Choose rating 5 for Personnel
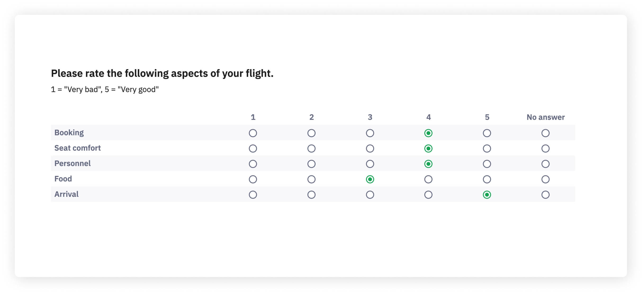The width and height of the screenshot is (644, 294). 487,163
